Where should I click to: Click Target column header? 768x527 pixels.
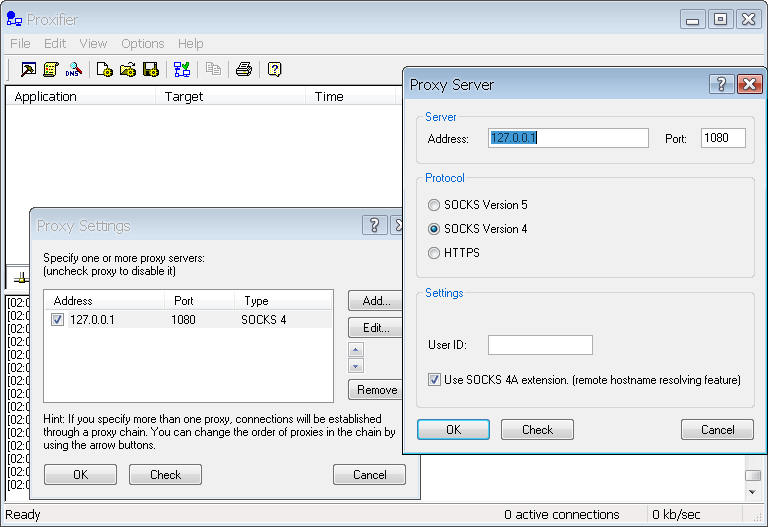(x=231, y=96)
